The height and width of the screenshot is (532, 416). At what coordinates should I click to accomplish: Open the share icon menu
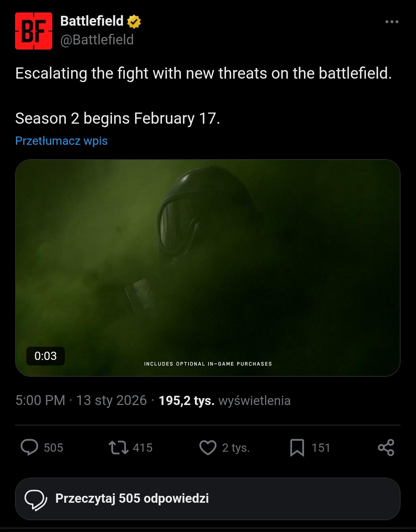[x=386, y=447]
